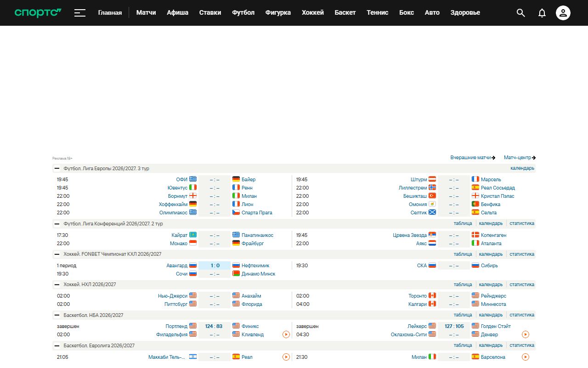Viewport: 588px width, 368px height.
Task: Open the Ювентус team link
Action: coord(178,188)
